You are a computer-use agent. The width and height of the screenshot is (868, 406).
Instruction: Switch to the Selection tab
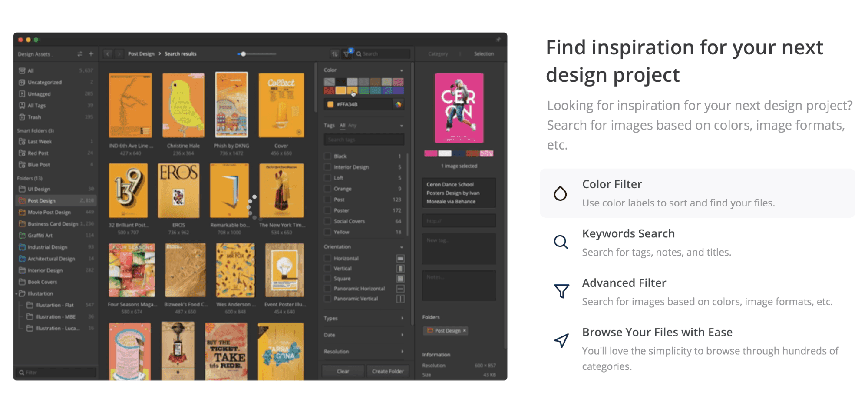click(484, 54)
